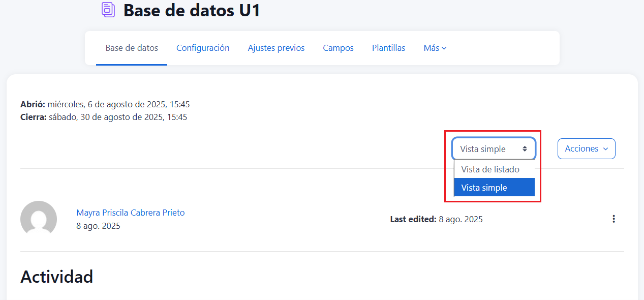The width and height of the screenshot is (644, 300).
Task: Click the entry date under the author name
Action: click(98, 226)
